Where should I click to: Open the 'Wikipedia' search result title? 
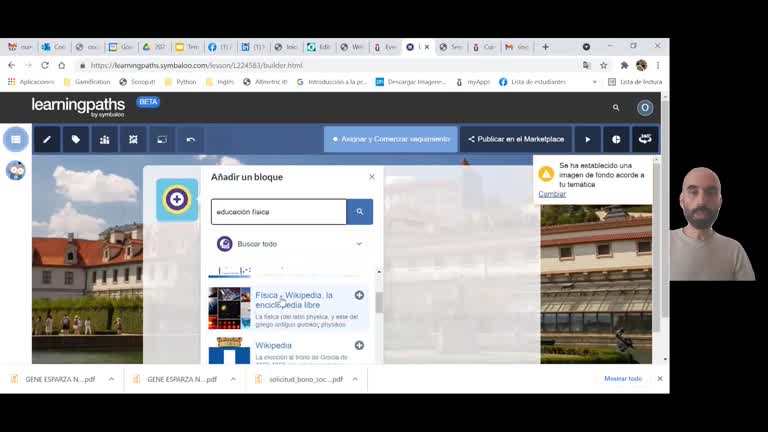[273, 345]
